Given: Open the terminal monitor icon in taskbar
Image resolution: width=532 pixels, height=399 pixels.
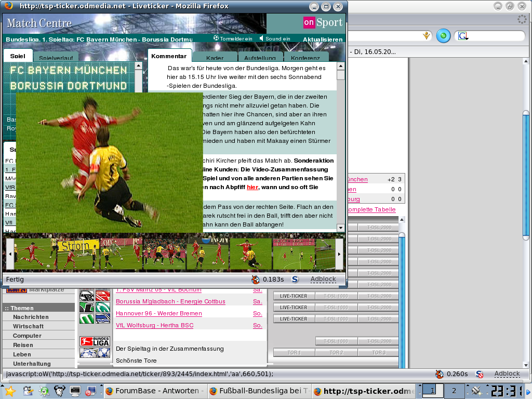Looking at the screenshot, I should click(75, 391).
